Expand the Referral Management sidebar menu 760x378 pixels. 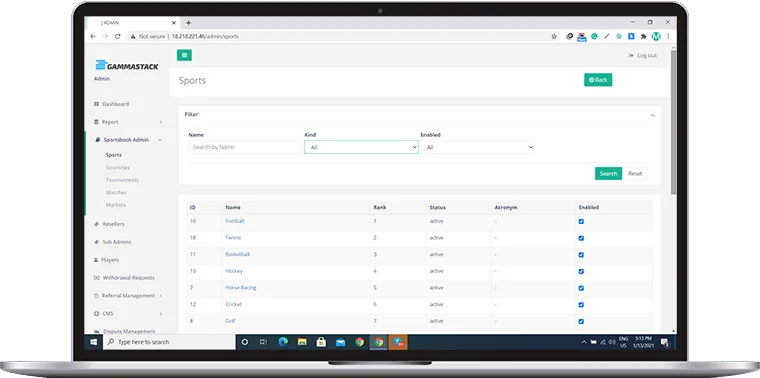click(128, 296)
